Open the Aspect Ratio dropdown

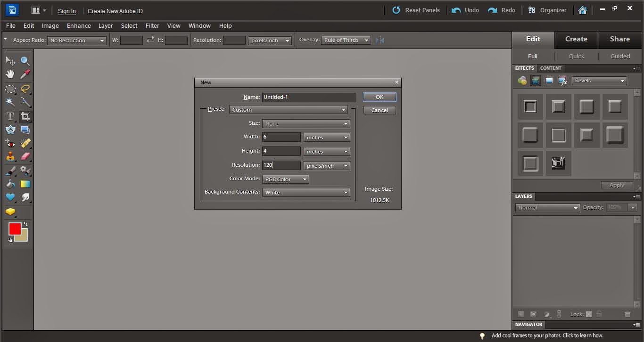77,41
